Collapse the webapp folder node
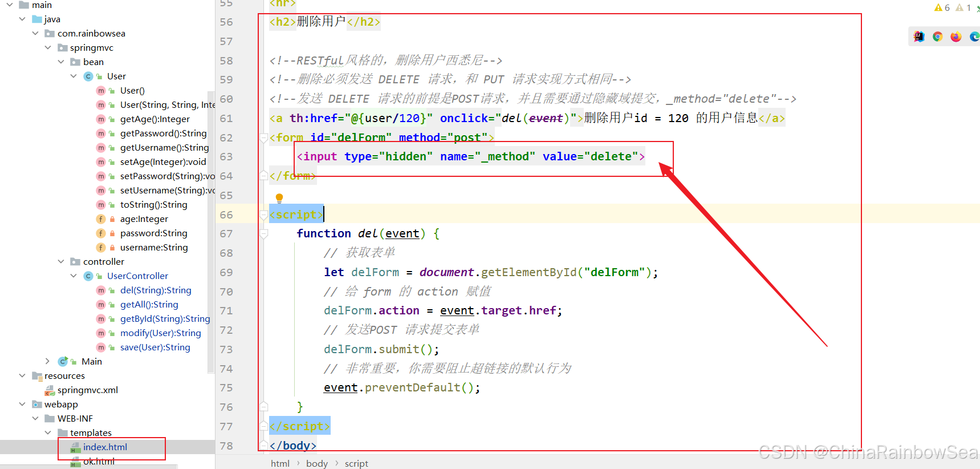The height and width of the screenshot is (469, 980). pyautogui.click(x=22, y=404)
